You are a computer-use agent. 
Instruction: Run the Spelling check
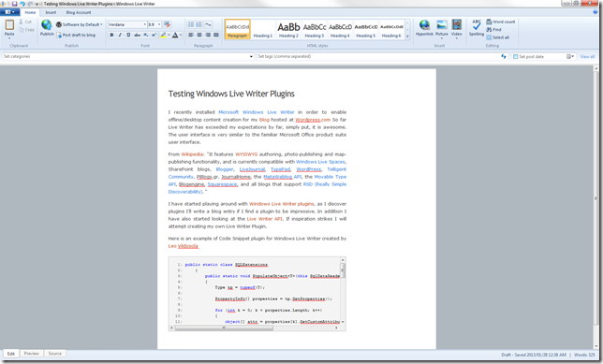[x=476, y=28]
